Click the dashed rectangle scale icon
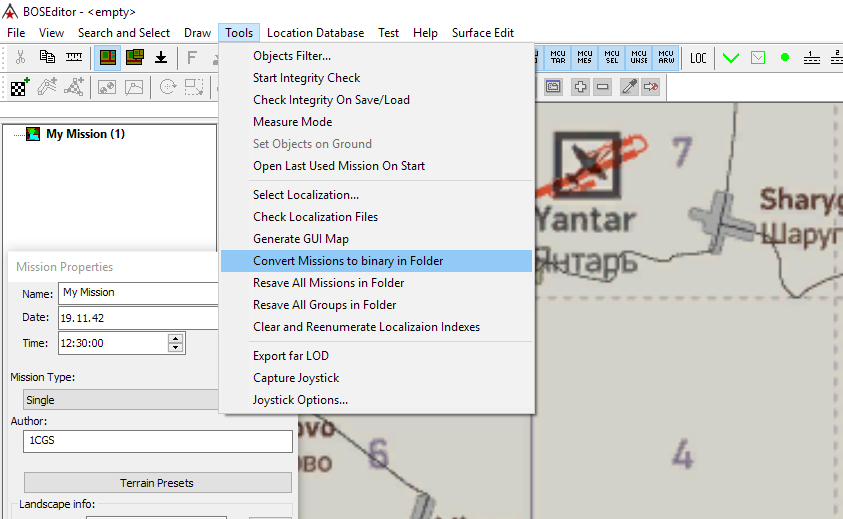Viewport: 843px width, 519px height. (x=194, y=87)
